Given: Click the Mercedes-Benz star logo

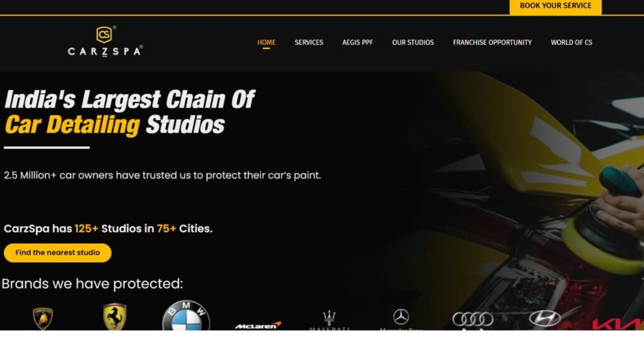Looking at the screenshot, I should (x=401, y=319).
